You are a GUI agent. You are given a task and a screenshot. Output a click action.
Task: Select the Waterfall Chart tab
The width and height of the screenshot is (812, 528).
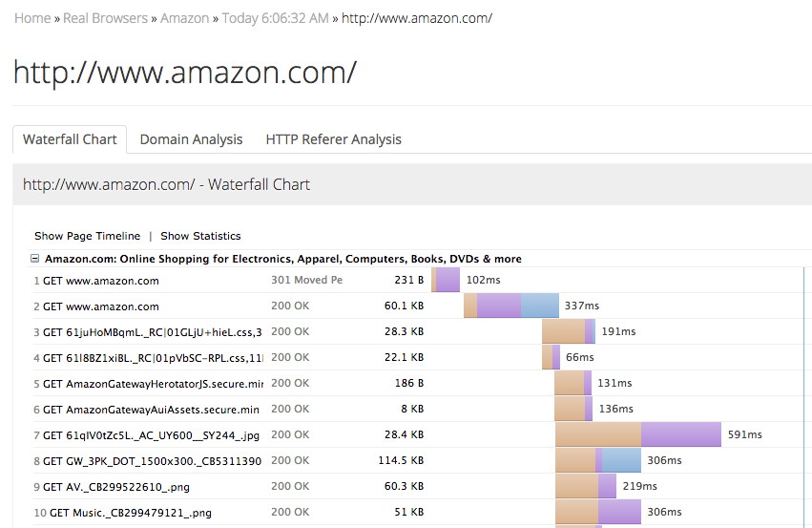tap(70, 139)
